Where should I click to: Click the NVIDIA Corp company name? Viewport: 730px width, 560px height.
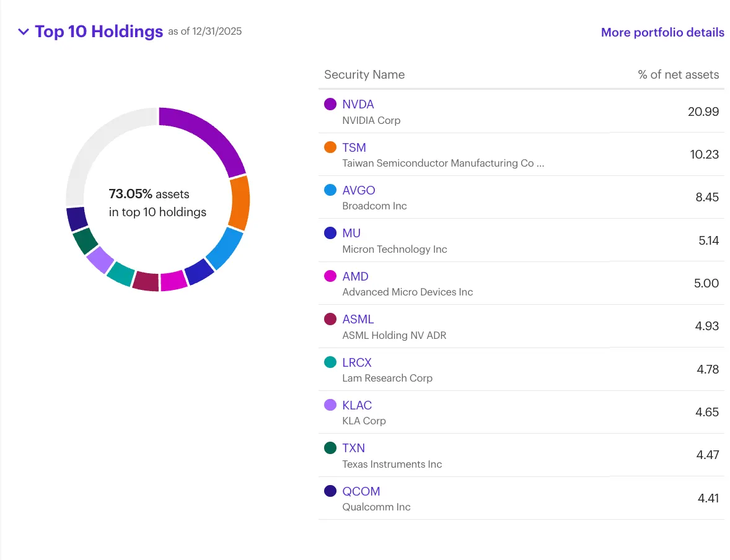tap(371, 121)
